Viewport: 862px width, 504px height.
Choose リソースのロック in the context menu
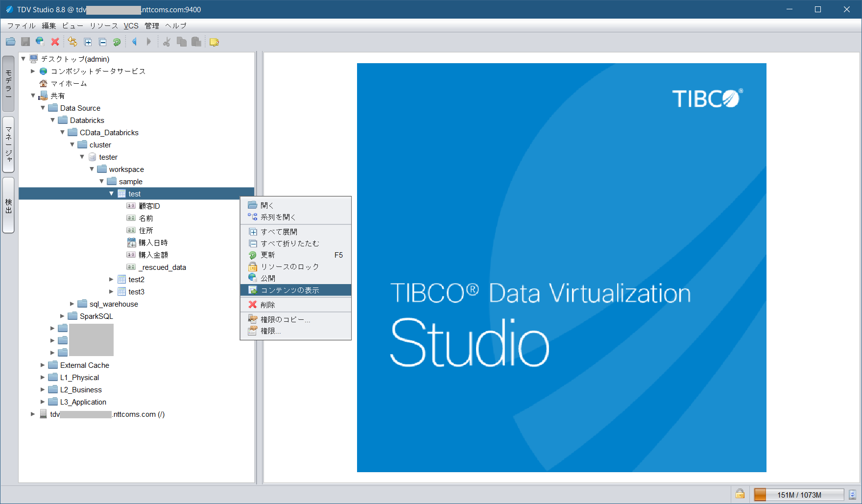(296, 267)
